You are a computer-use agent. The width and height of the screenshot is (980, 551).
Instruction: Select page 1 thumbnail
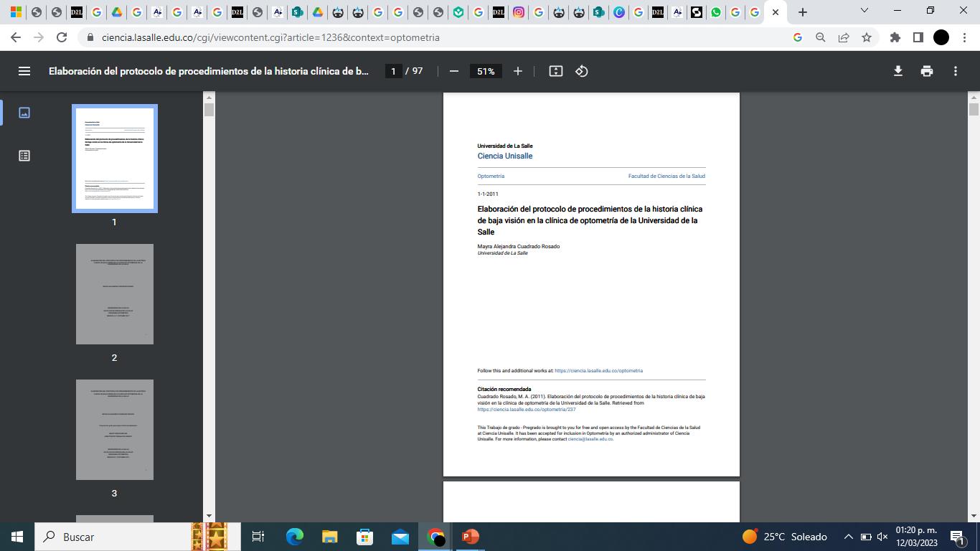115,159
